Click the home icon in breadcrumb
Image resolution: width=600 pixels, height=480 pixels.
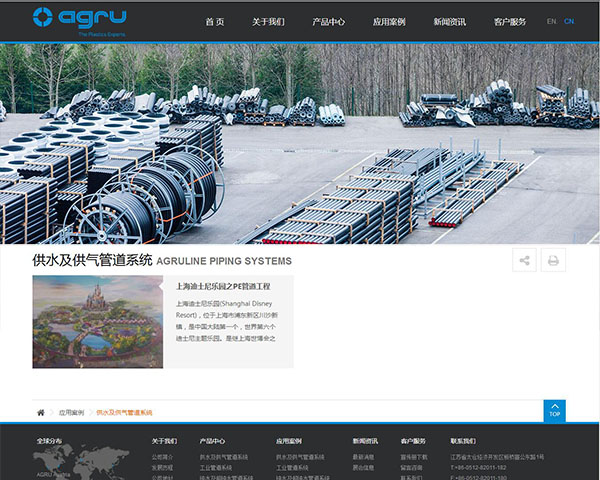coord(41,412)
